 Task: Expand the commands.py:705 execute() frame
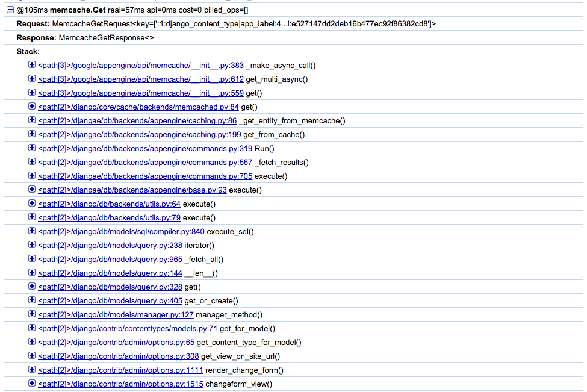(32, 176)
